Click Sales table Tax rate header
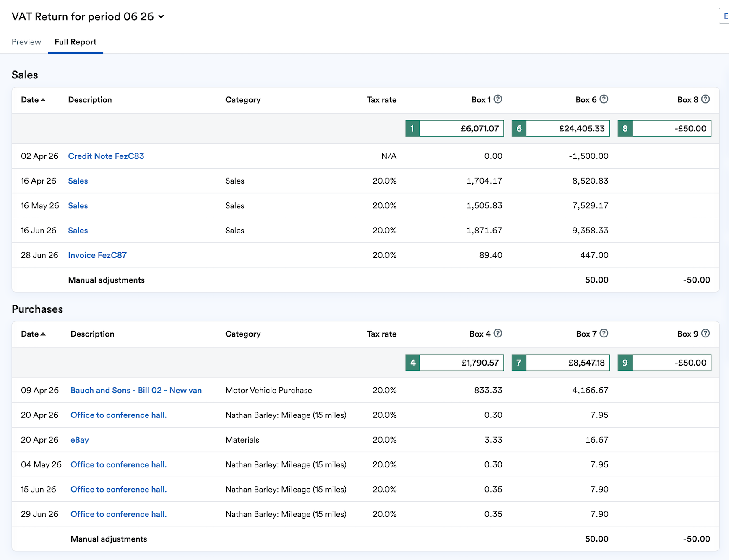 [x=381, y=100]
